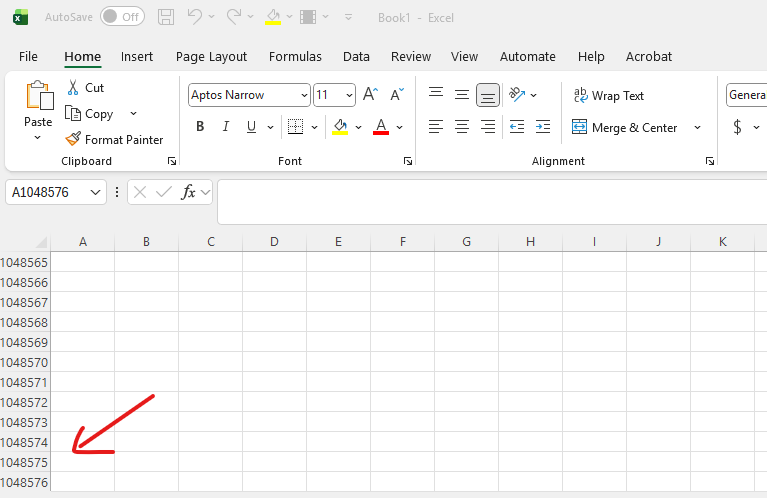Click the Name Box showing A1048576
This screenshot has height=498, width=767.
56,192
